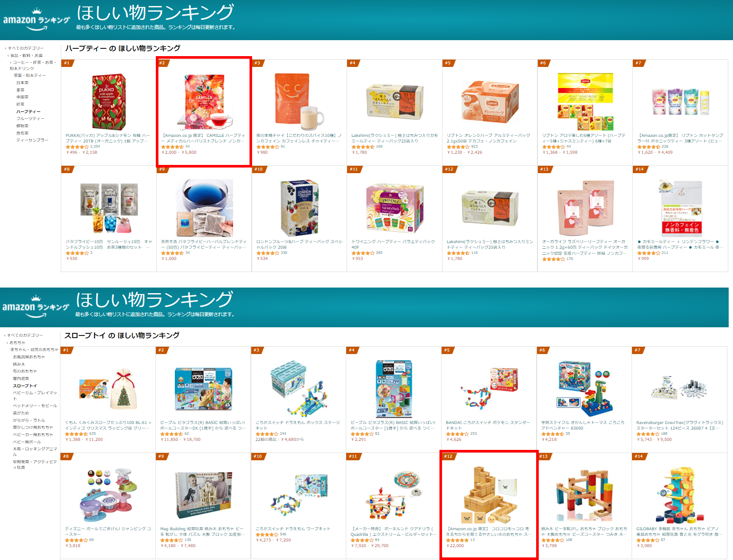Open the Lipton orange herb tea box image

click(490, 101)
